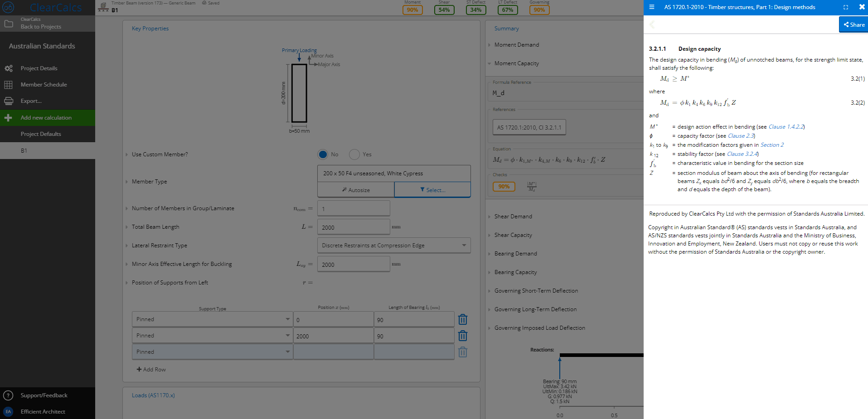The image size is (868, 419).
Task: Expand the standards panel to fullscreen
Action: click(846, 7)
